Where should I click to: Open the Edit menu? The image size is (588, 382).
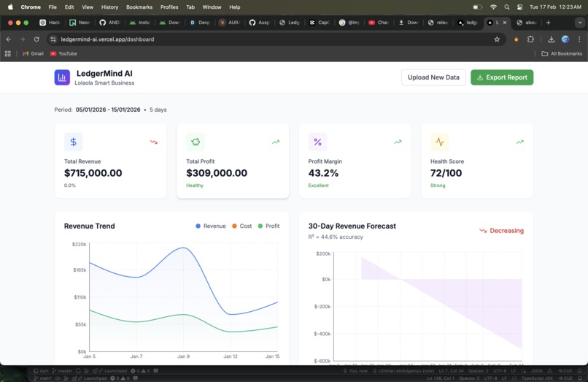pyautogui.click(x=69, y=7)
